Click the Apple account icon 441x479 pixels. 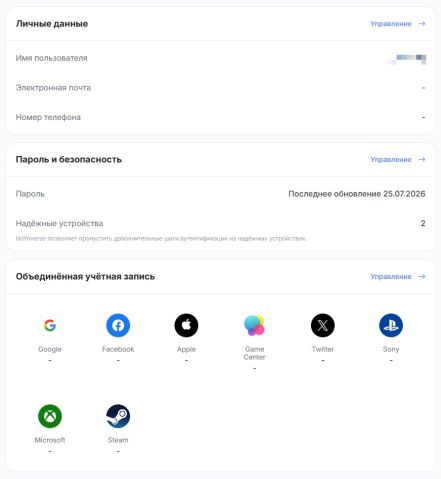pyautogui.click(x=186, y=325)
